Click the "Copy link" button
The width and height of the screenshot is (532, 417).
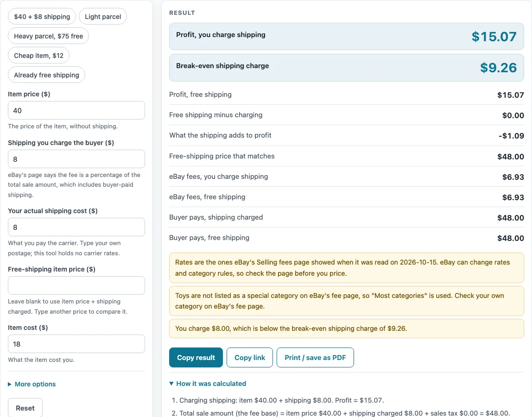point(250,358)
